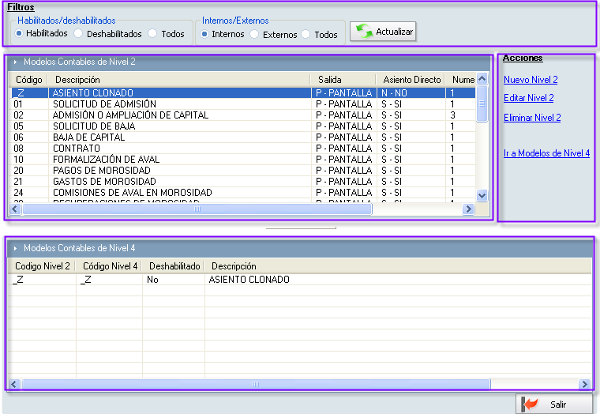The image size is (600, 414).
Task: Select the SOLICITUD DE ADMISIÓN row
Action: (105, 104)
